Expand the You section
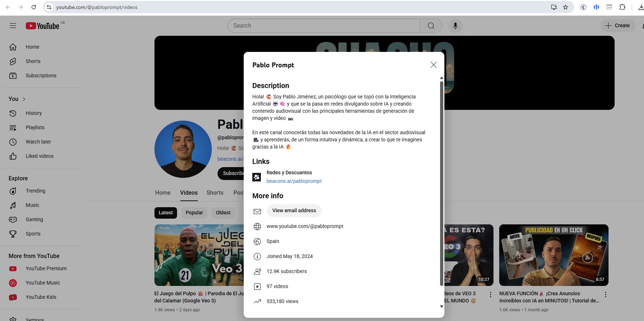The width and height of the screenshot is (644, 321). pos(17,99)
